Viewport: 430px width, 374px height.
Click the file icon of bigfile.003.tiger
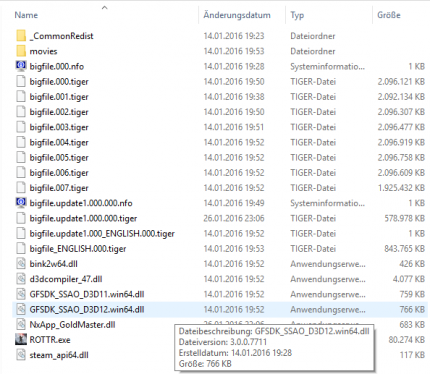point(21,127)
